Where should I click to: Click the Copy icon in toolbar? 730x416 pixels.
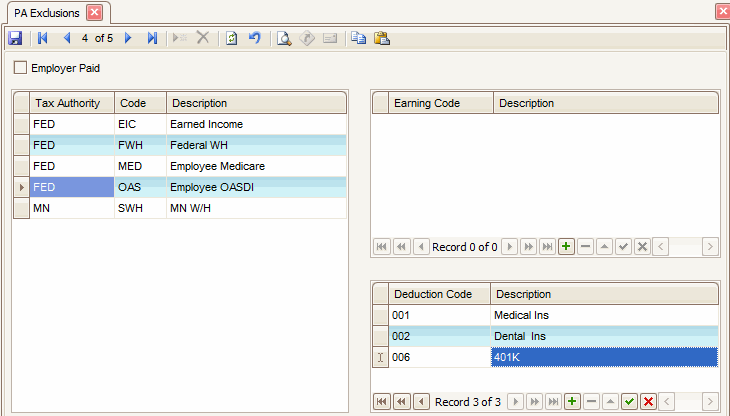(358, 38)
